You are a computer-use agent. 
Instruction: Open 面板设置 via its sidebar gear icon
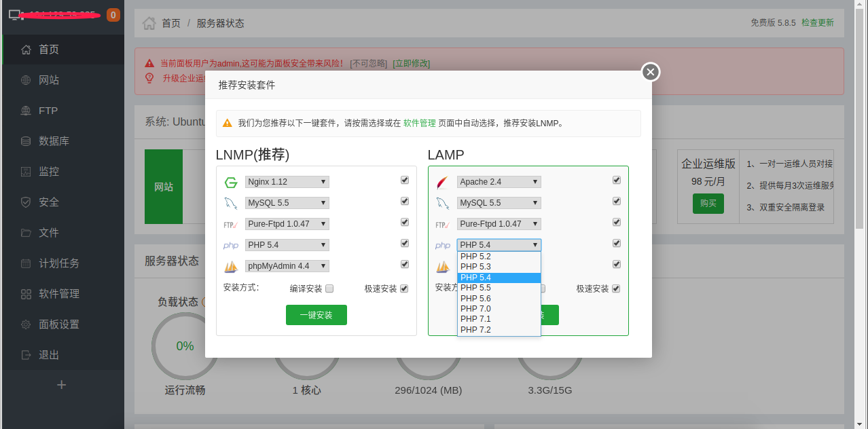[x=26, y=324]
